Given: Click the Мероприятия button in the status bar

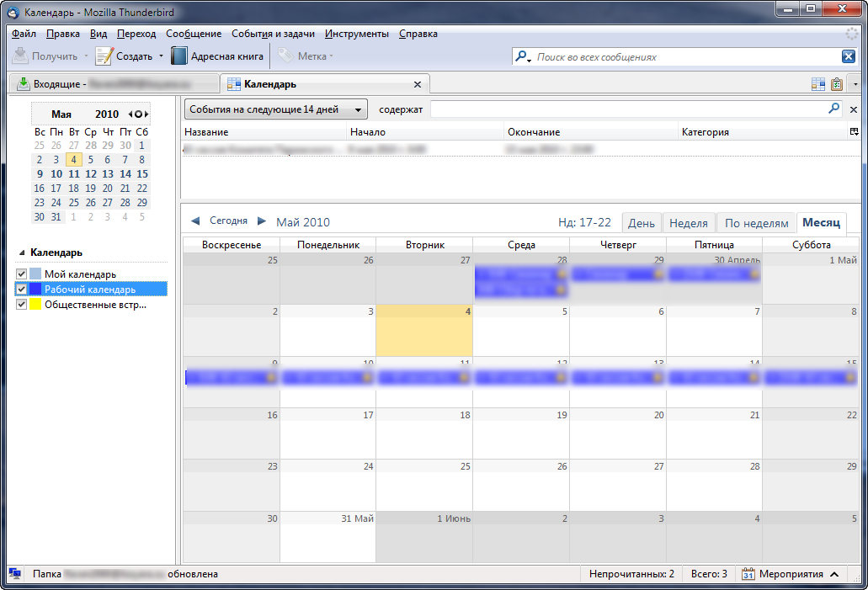Looking at the screenshot, I should (791, 574).
